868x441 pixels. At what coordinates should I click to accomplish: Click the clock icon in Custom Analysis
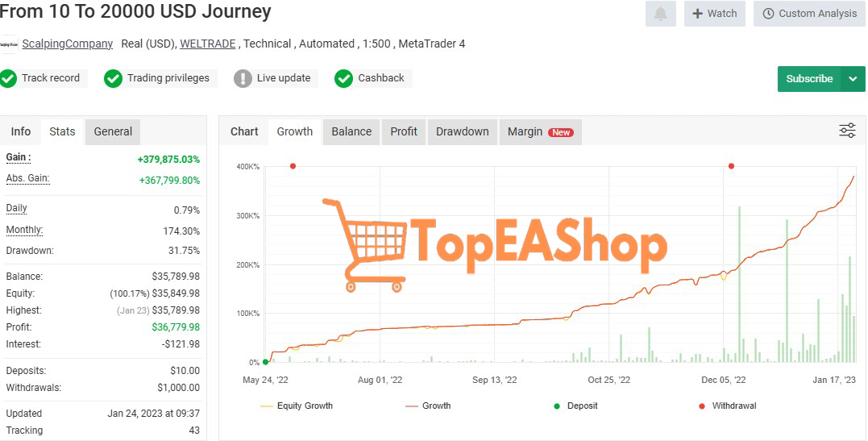point(768,14)
